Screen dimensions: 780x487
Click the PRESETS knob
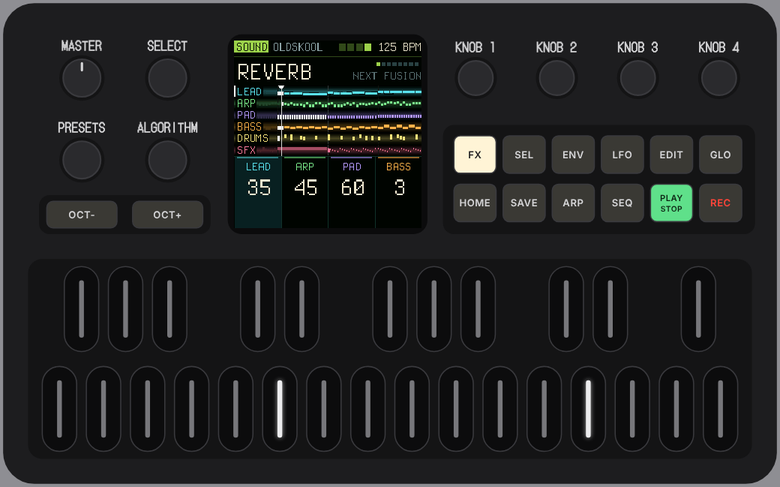pyautogui.click(x=82, y=160)
